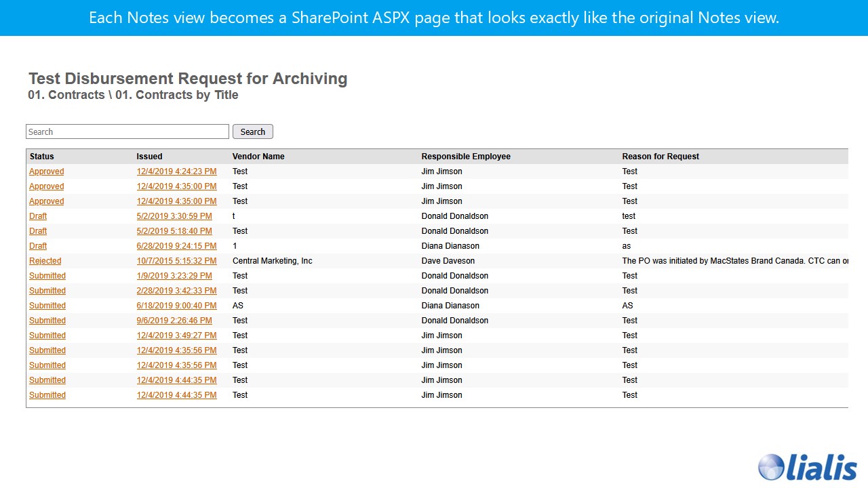Click the Responsible Employee column header

coord(466,157)
